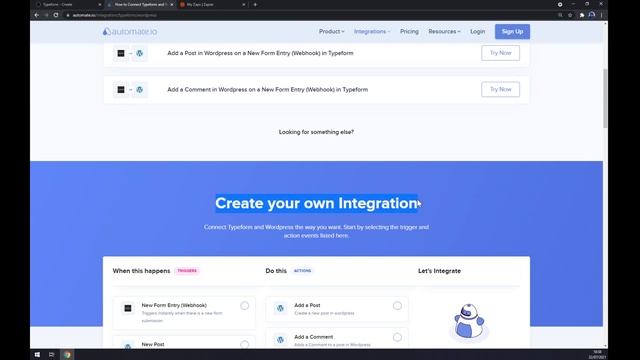
Task: Open the Product dropdown menu
Action: coord(331,31)
